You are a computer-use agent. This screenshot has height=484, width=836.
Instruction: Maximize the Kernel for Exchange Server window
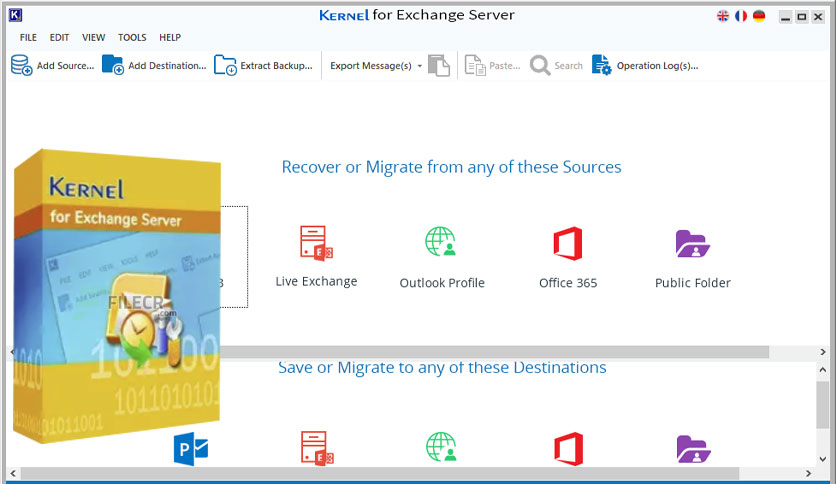pyautogui.click(x=801, y=17)
